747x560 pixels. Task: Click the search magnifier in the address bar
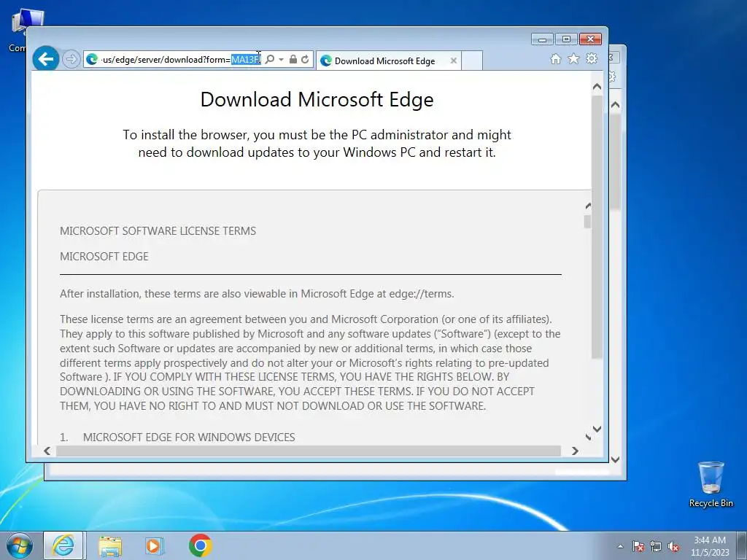[x=270, y=60]
